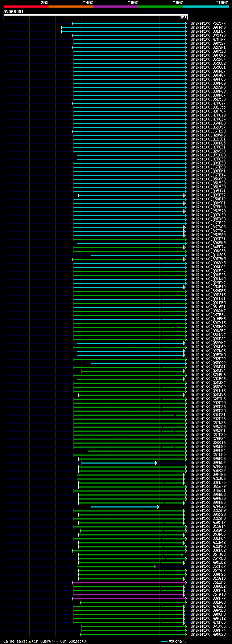This screenshot has height=644, width=232.
Task: Open hit UniRef100_B5L530
Action: [208, 99]
